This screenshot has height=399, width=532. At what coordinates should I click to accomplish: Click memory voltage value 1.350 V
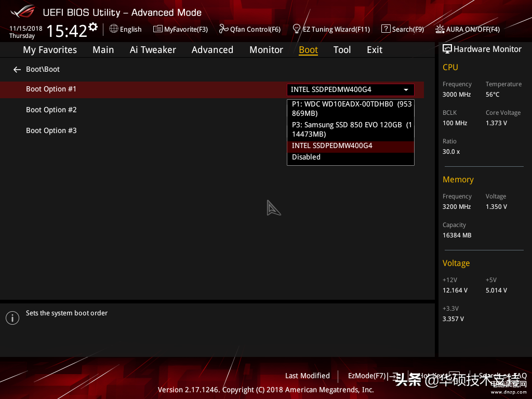click(496, 207)
